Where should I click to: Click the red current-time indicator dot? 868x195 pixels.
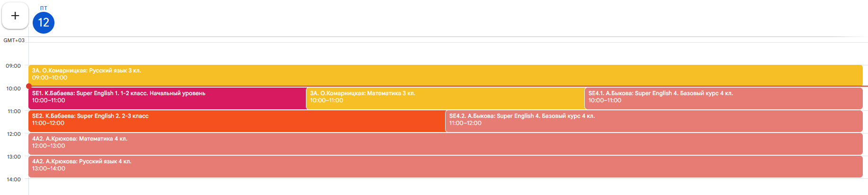[29, 86]
